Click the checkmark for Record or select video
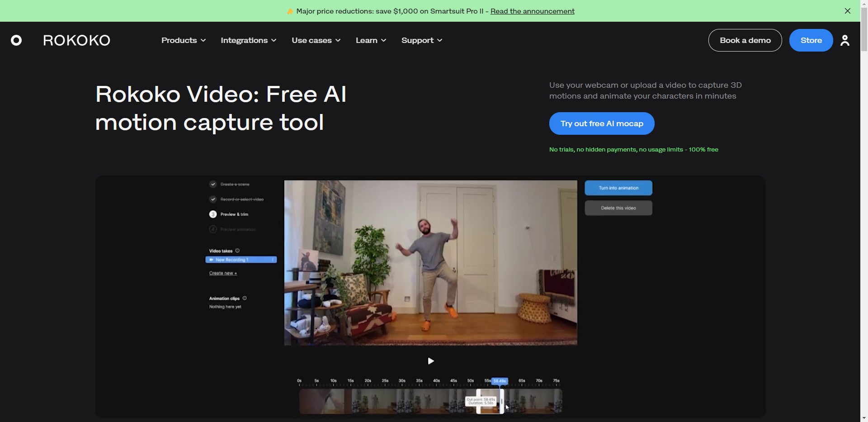Screen dimensions: 868x422 pos(212,199)
